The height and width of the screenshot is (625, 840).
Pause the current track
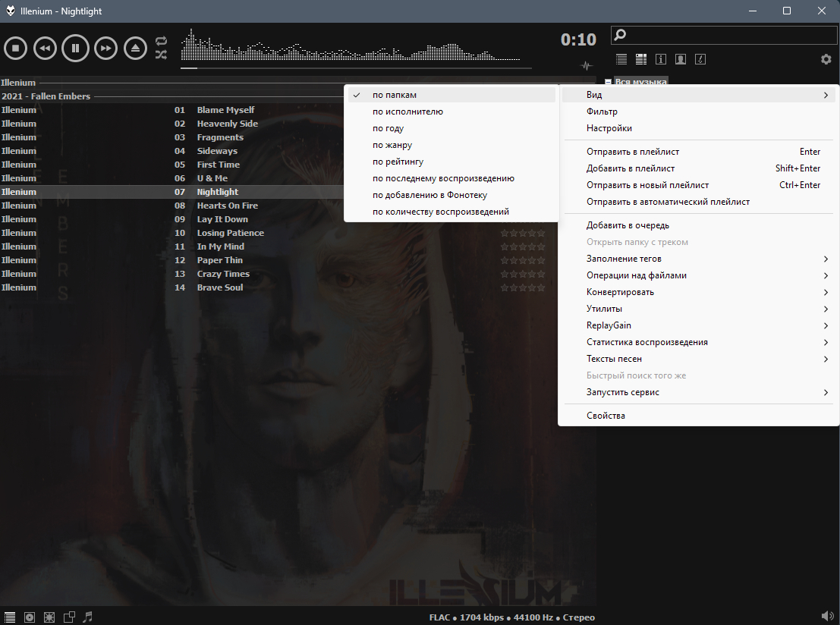(76, 49)
